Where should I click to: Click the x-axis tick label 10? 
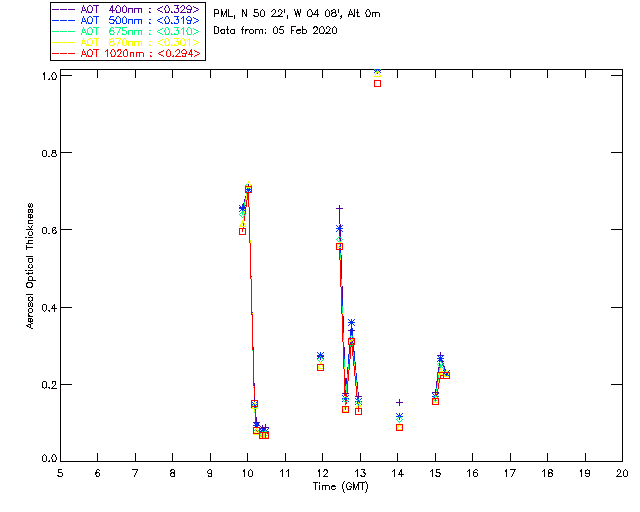click(247, 473)
